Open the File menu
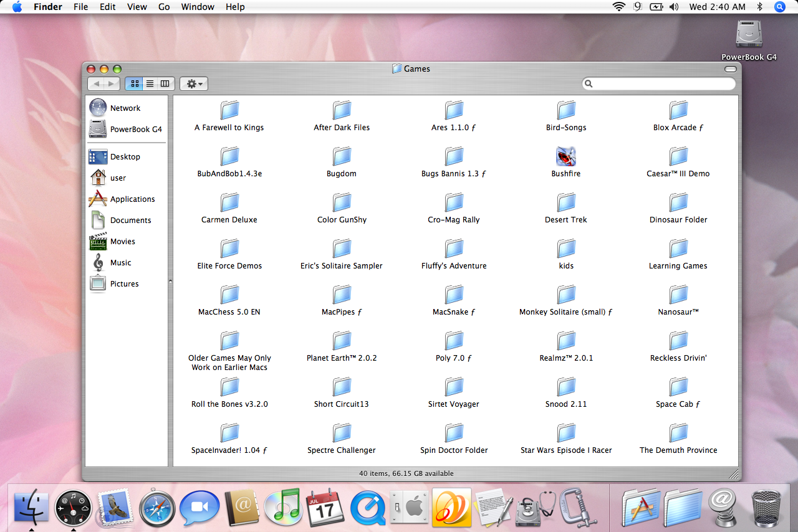 [80, 7]
